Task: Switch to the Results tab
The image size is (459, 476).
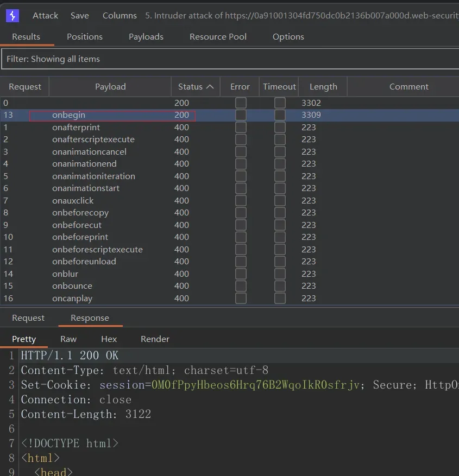Action: tap(26, 37)
